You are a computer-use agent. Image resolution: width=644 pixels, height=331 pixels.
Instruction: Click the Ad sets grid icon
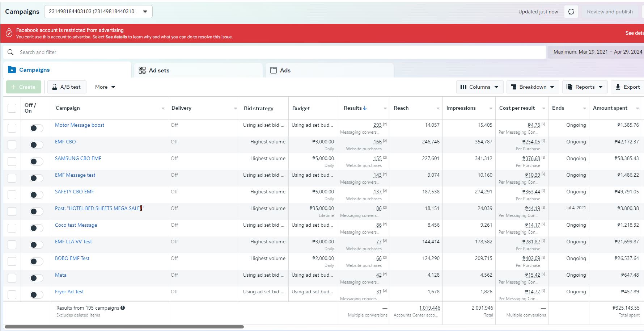tap(142, 70)
